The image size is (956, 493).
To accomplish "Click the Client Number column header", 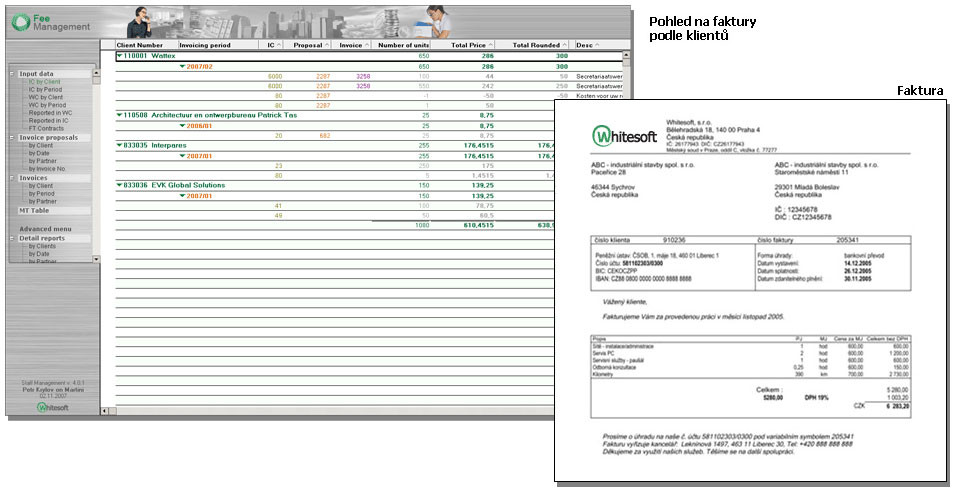I will point(140,45).
